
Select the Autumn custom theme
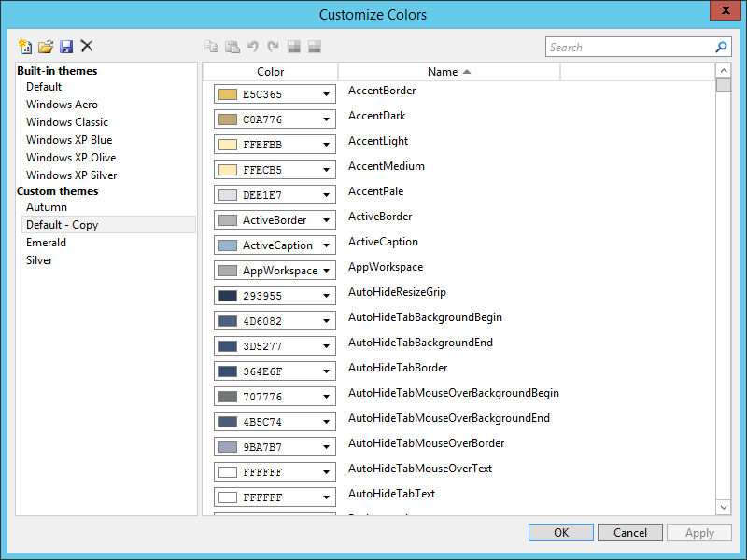tap(45, 206)
